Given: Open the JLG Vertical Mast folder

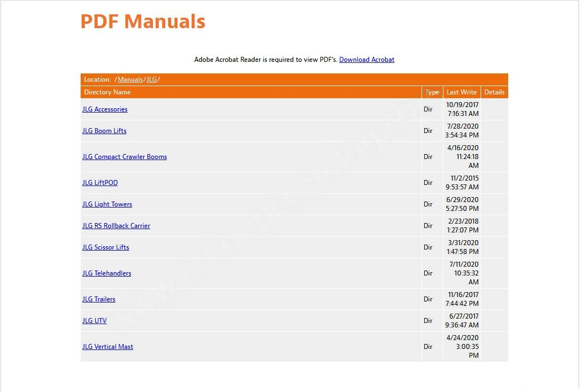Looking at the screenshot, I should (108, 347).
